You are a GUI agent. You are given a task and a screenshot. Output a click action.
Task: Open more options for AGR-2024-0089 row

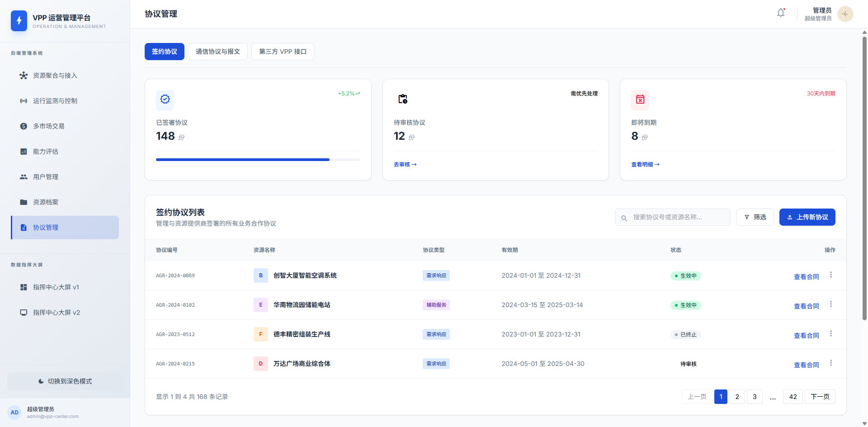pos(831,275)
